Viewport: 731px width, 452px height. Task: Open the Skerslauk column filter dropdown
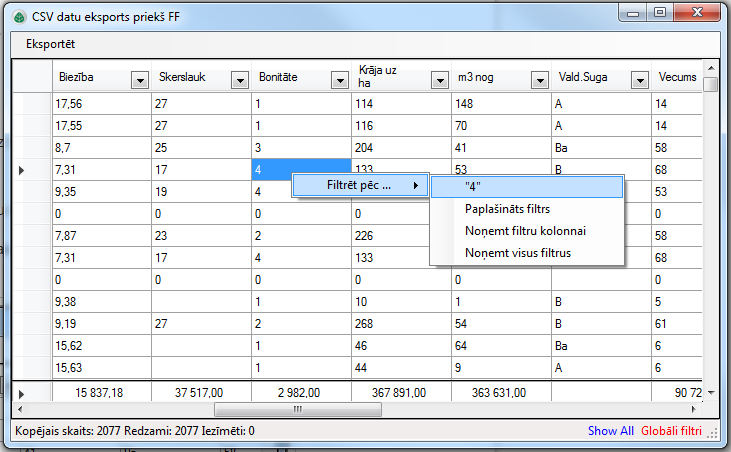coord(240,79)
